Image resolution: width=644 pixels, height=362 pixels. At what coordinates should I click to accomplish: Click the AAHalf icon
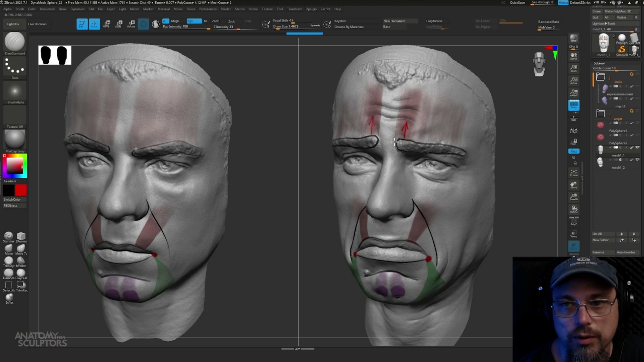tap(574, 93)
